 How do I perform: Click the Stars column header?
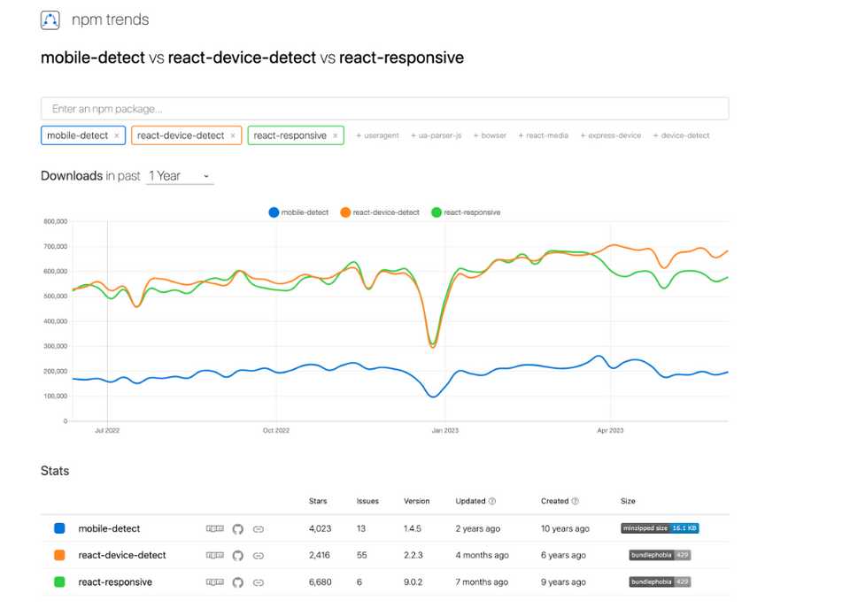(318, 501)
